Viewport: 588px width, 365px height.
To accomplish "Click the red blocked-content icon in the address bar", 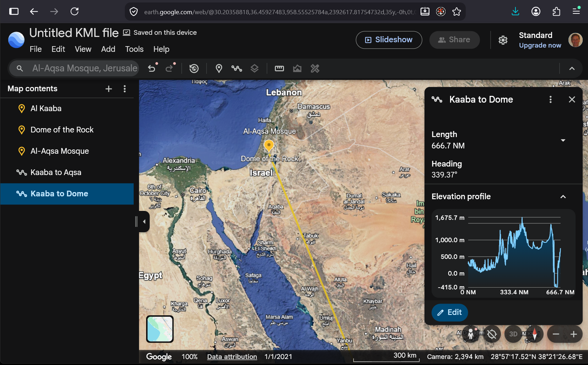I will [x=441, y=12].
